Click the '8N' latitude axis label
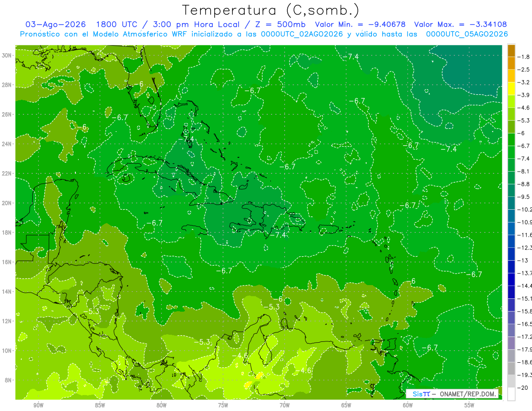Screen dimensions: 532x411 (9, 380)
